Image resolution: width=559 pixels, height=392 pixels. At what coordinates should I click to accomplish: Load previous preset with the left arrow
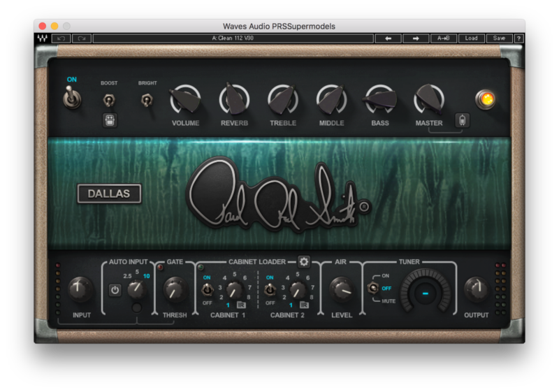(x=389, y=38)
